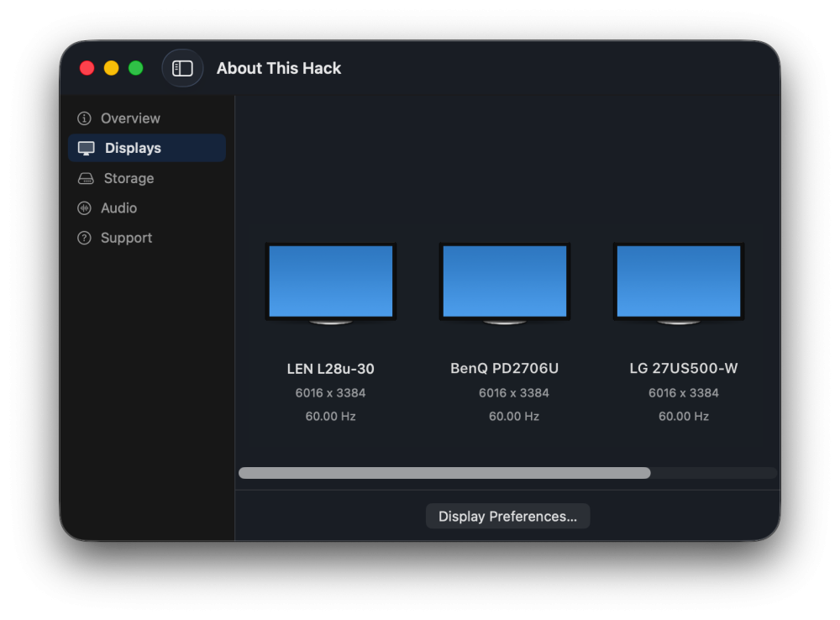Open the Audio section
The width and height of the screenshot is (840, 620).
(147, 208)
